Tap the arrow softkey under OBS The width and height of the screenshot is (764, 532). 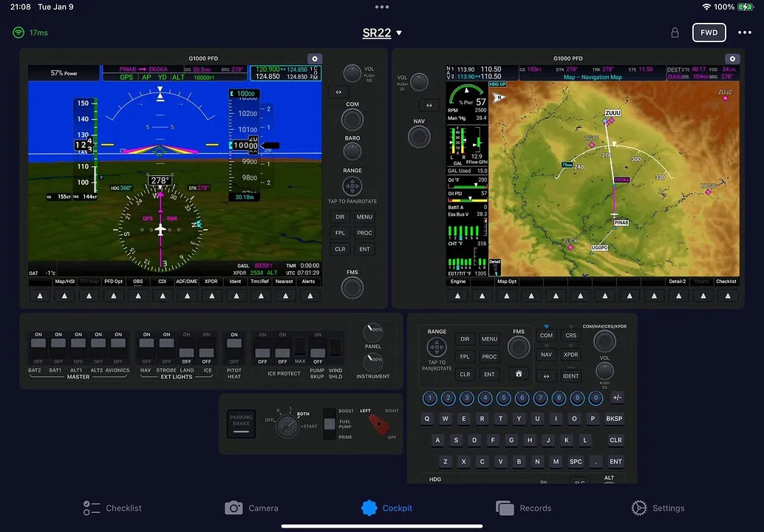[x=138, y=296]
